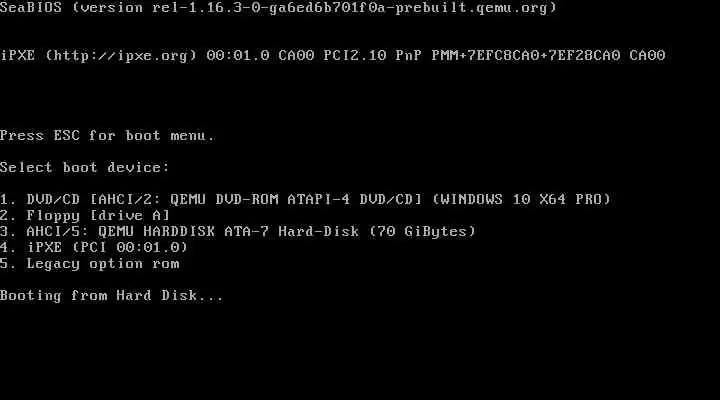Click the http://ipxe.org URL text

point(121,56)
